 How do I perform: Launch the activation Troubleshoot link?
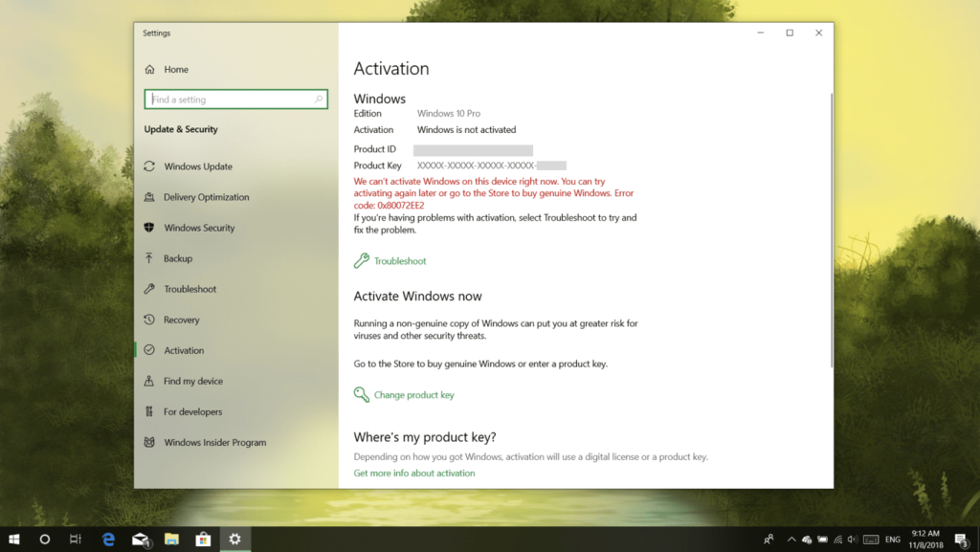400,261
